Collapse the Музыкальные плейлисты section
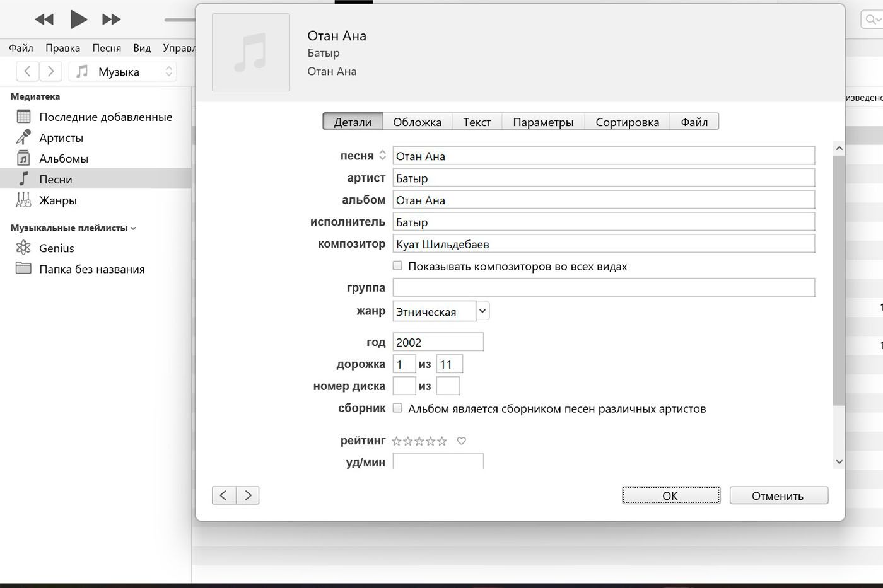 133,228
